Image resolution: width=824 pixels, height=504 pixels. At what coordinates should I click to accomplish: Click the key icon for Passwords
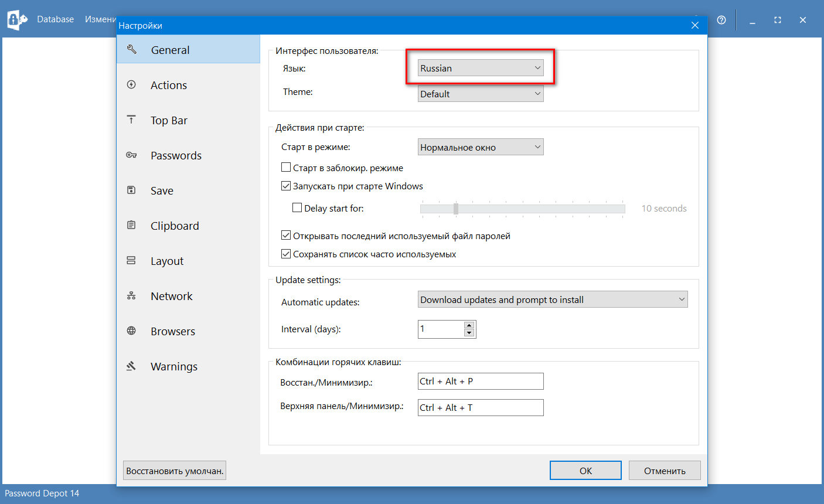131,155
